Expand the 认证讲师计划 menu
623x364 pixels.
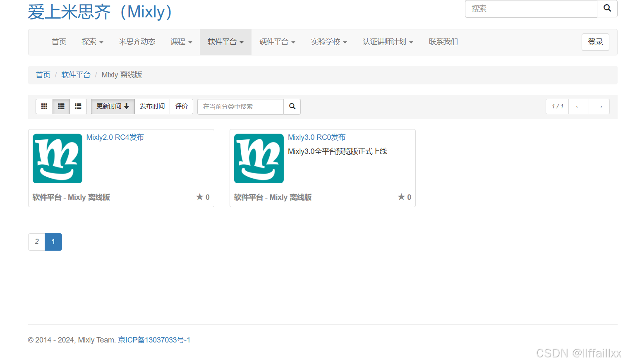point(387,42)
